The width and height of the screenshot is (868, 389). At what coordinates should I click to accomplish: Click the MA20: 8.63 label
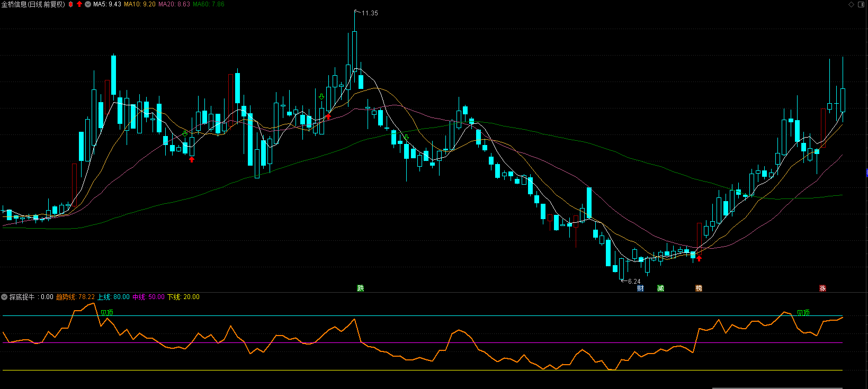(x=174, y=4)
